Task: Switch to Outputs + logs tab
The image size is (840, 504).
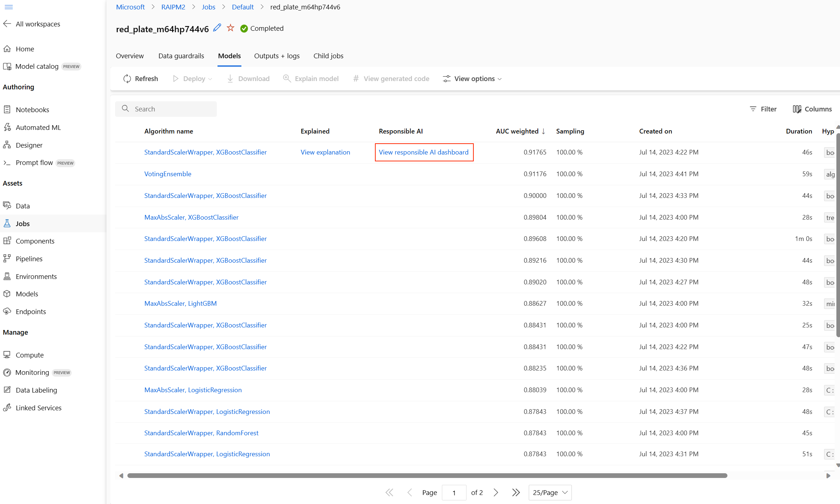Action: click(277, 56)
